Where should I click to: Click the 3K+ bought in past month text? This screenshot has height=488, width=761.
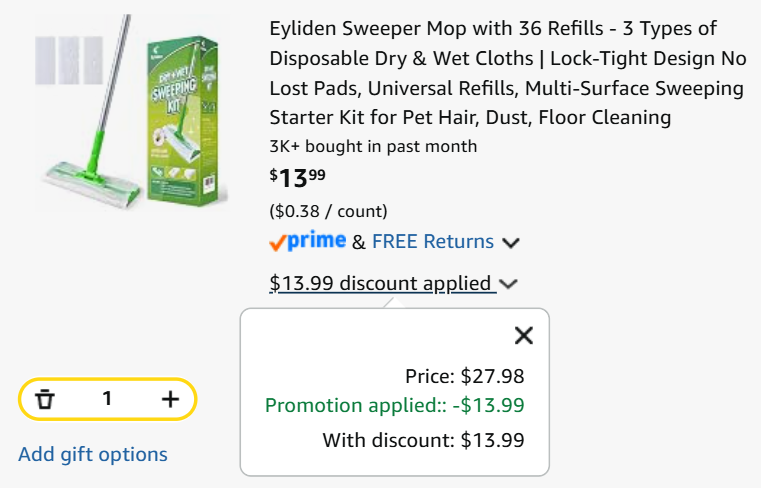[x=373, y=146]
